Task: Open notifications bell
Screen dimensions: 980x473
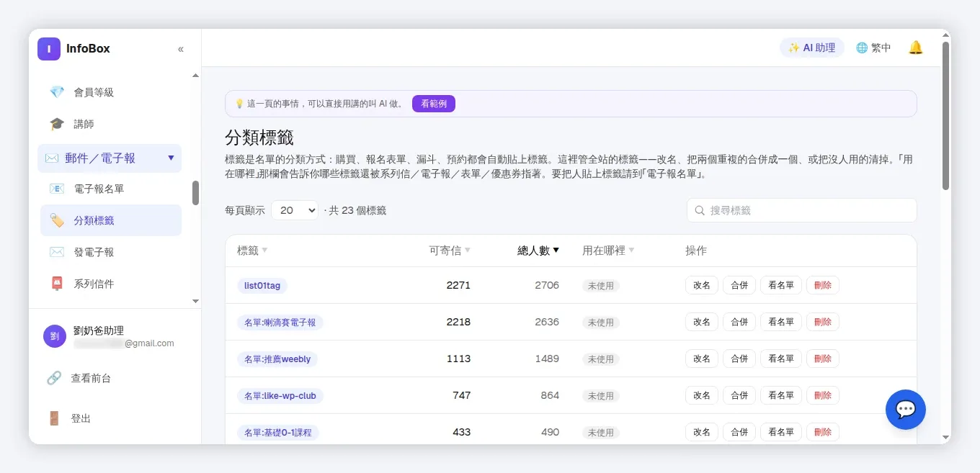Action: coord(916,48)
